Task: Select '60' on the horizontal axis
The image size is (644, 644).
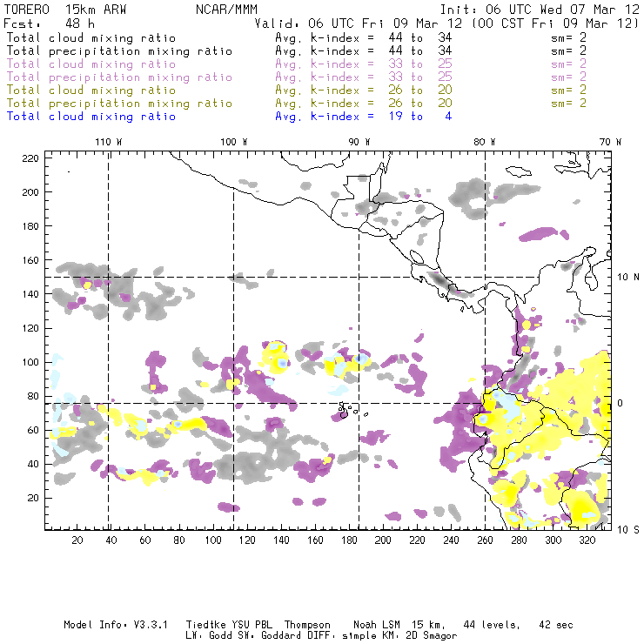Action: tap(145, 540)
